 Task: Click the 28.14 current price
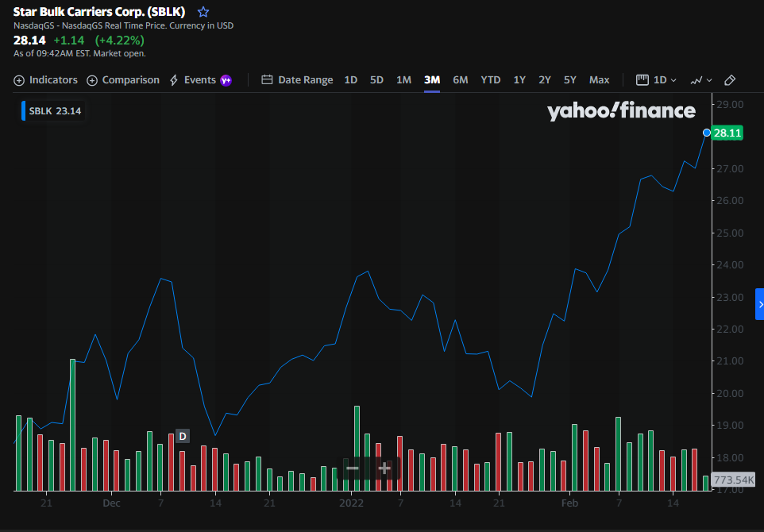[29, 40]
